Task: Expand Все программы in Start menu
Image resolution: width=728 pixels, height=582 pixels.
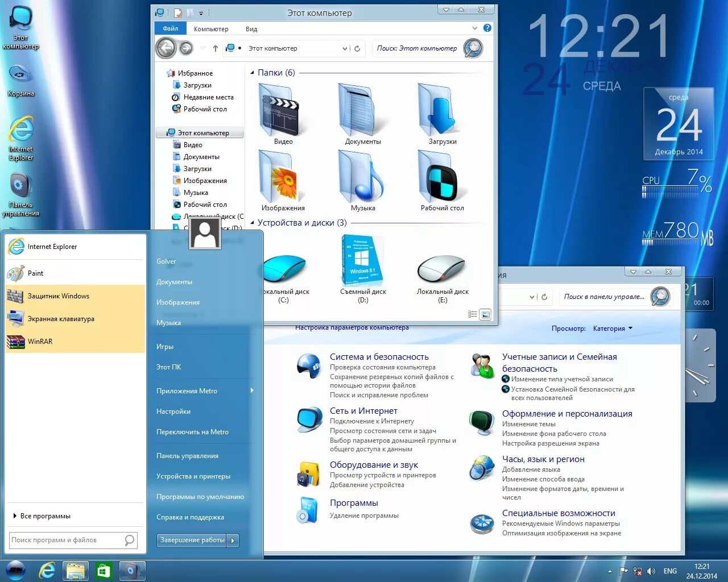Action: (42, 516)
